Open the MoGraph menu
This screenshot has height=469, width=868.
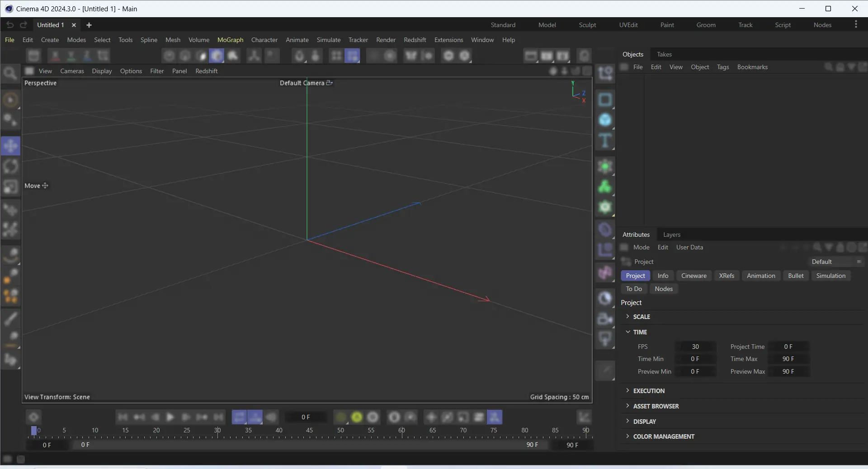click(x=230, y=40)
